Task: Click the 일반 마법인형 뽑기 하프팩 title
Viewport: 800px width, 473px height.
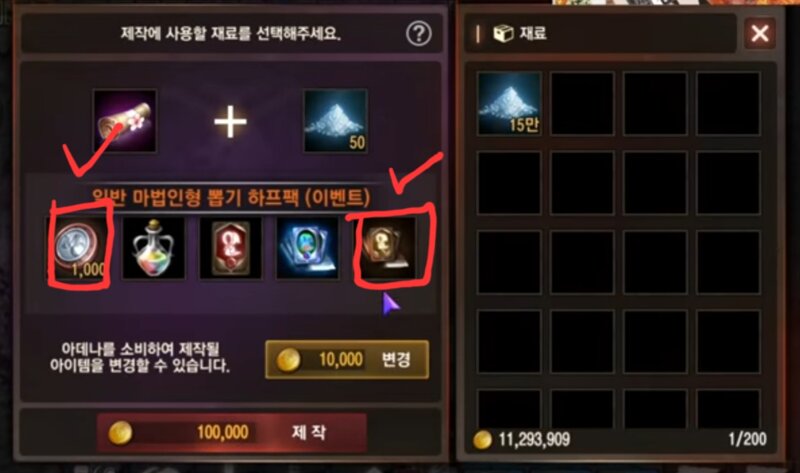Action: coord(231,198)
